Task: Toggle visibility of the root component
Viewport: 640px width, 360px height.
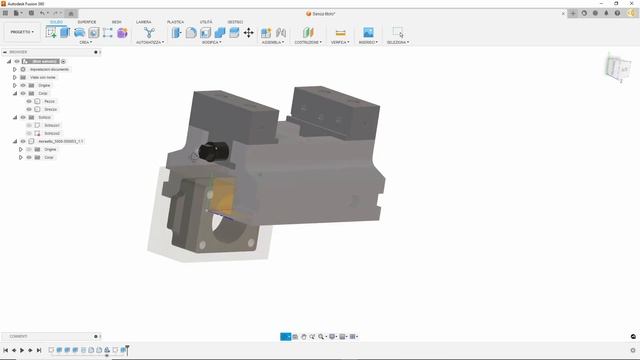Action: tap(17, 61)
